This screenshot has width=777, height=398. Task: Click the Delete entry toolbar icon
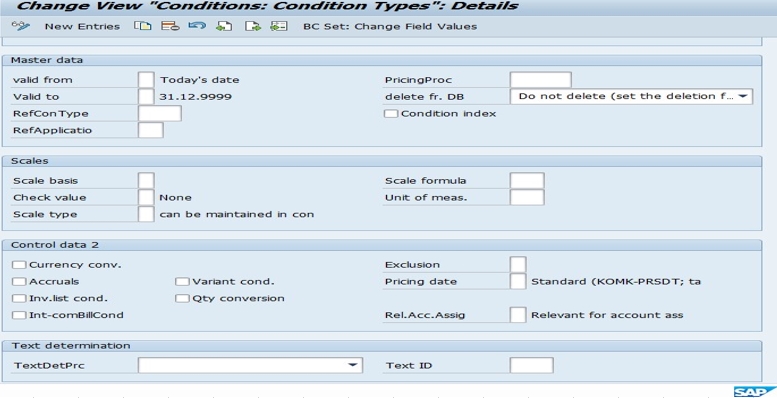pos(170,26)
